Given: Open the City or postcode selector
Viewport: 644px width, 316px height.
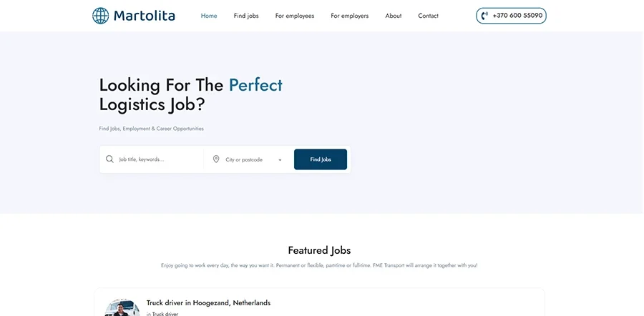Looking at the screenshot, I should 248,159.
